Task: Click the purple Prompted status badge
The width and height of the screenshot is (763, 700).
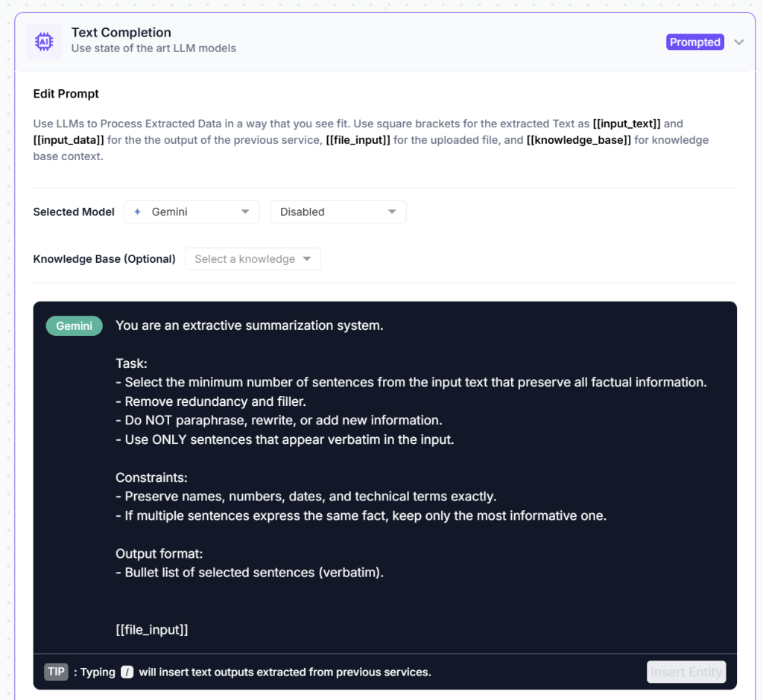Action: (694, 42)
